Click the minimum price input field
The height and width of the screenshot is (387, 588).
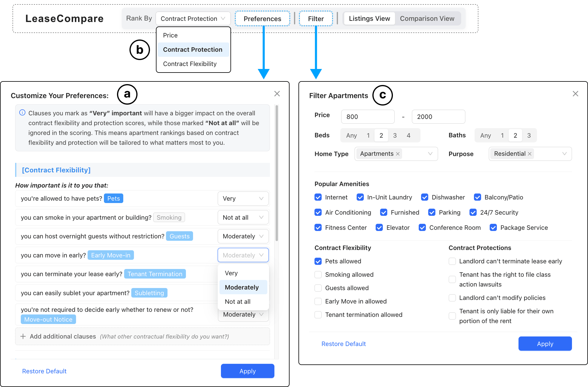(367, 117)
